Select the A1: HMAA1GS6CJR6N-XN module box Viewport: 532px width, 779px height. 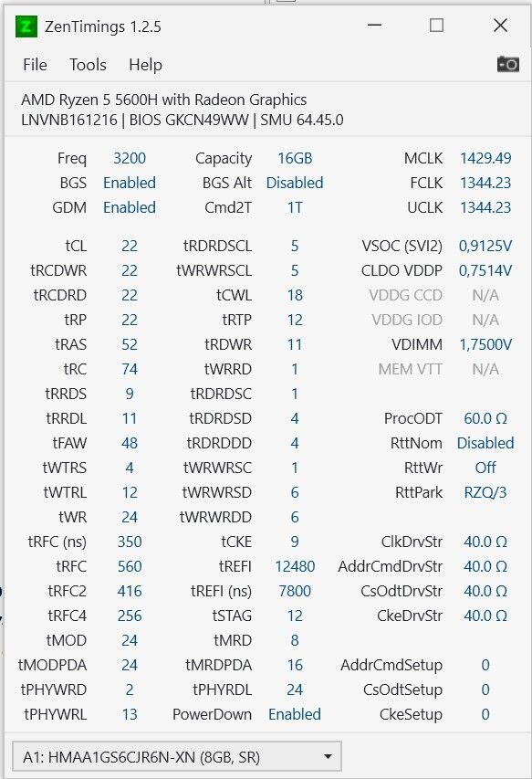click(x=177, y=757)
